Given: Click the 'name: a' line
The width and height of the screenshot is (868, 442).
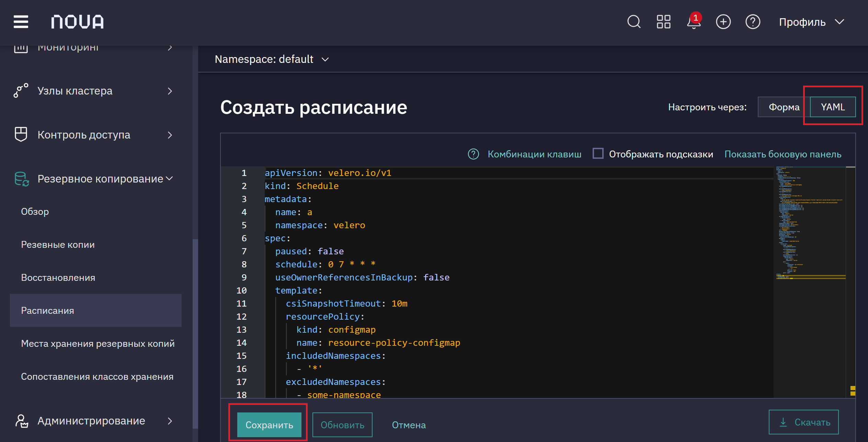Looking at the screenshot, I should pyautogui.click(x=294, y=212).
